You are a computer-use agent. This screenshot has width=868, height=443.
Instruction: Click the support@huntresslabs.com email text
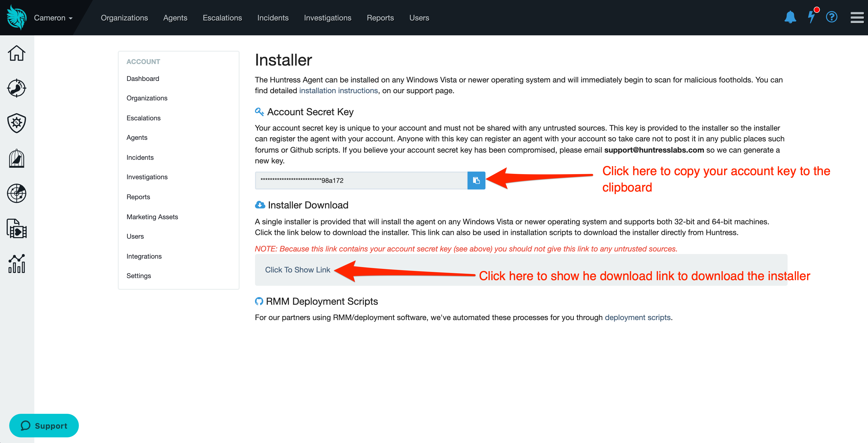(x=654, y=150)
